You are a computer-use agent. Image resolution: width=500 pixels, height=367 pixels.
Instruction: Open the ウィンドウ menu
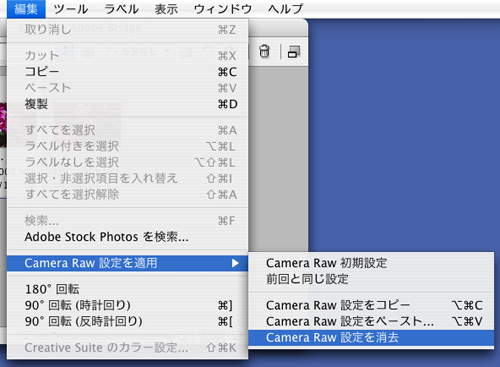(x=223, y=9)
